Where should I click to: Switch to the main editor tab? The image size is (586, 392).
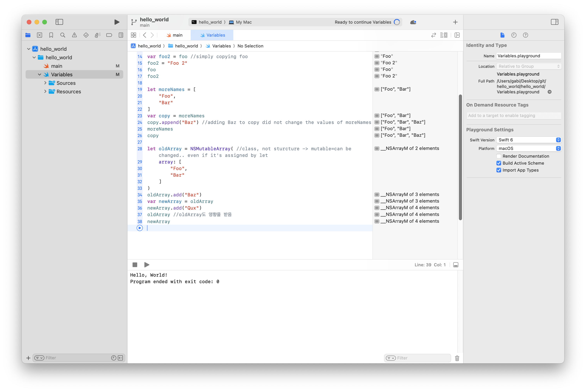coord(175,35)
